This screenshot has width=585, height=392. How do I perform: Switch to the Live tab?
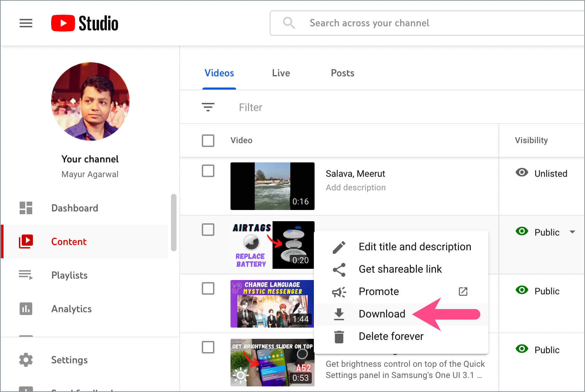281,73
